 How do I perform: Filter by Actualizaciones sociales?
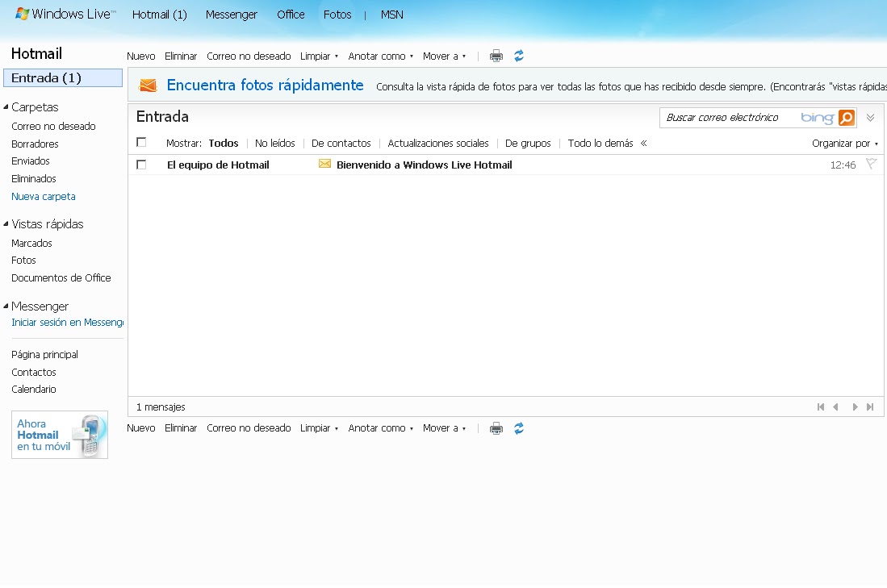pos(437,144)
